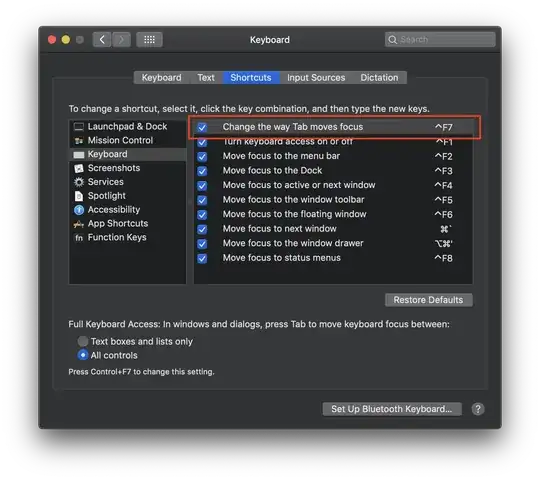540x480 pixels.
Task: Switch to the Keyboard tab
Action: tap(162, 78)
